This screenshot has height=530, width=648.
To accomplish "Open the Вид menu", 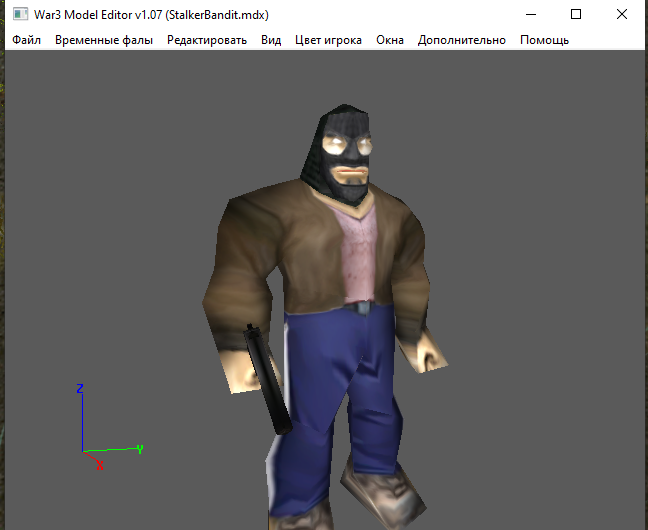I will (271, 40).
